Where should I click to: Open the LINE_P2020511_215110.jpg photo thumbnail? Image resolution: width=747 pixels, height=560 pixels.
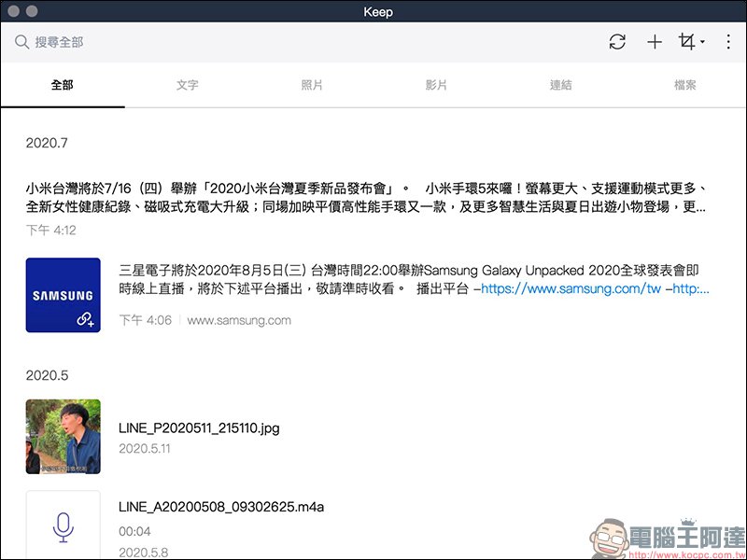pyautogui.click(x=63, y=437)
